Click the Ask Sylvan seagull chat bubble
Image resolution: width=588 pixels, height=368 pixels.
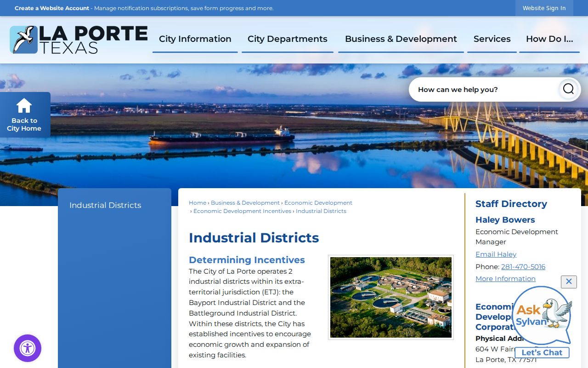click(542, 315)
